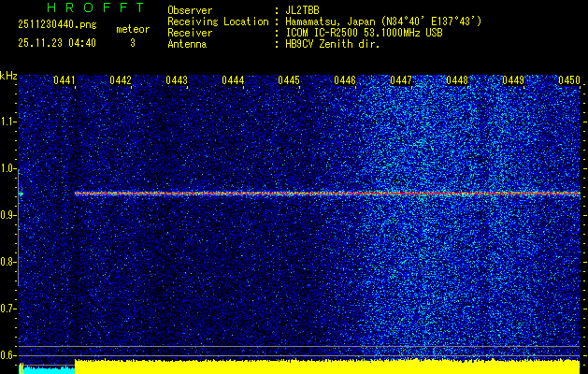Select the 0.6 frequency axis label
Screen dimensions: 588x374
click(x=8, y=354)
